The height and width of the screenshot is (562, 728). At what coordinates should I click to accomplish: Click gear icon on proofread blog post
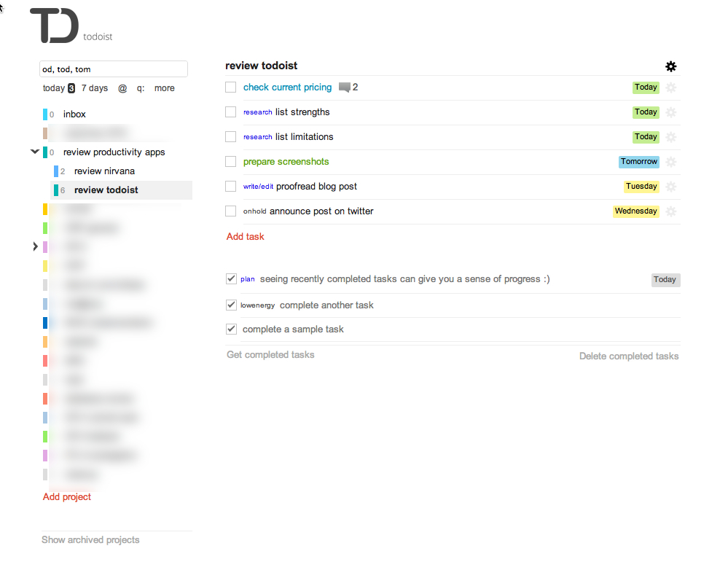[x=671, y=187]
